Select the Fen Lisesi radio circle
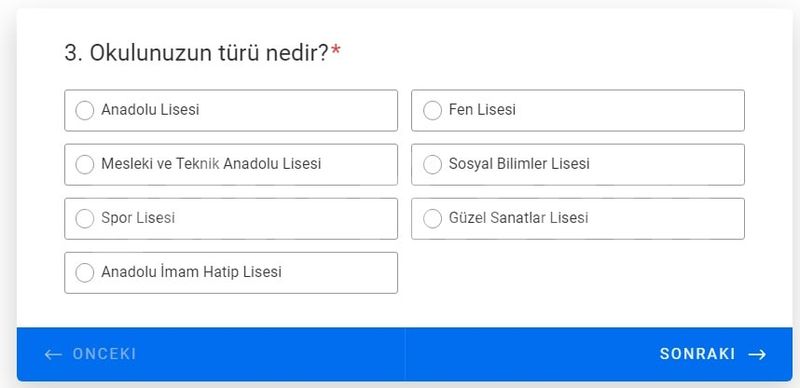 tap(432, 110)
